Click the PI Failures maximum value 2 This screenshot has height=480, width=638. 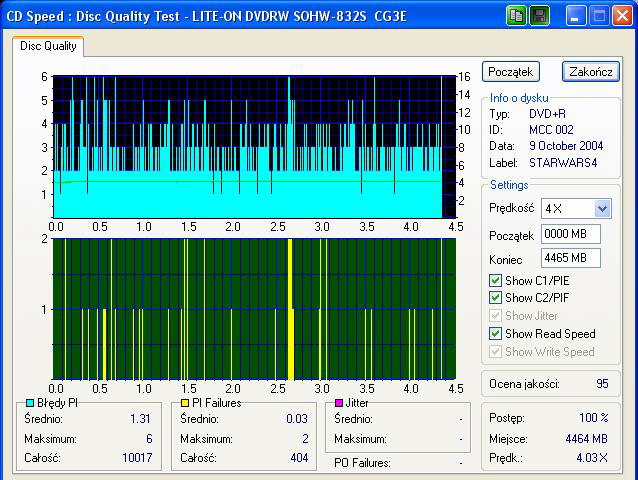click(x=305, y=439)
